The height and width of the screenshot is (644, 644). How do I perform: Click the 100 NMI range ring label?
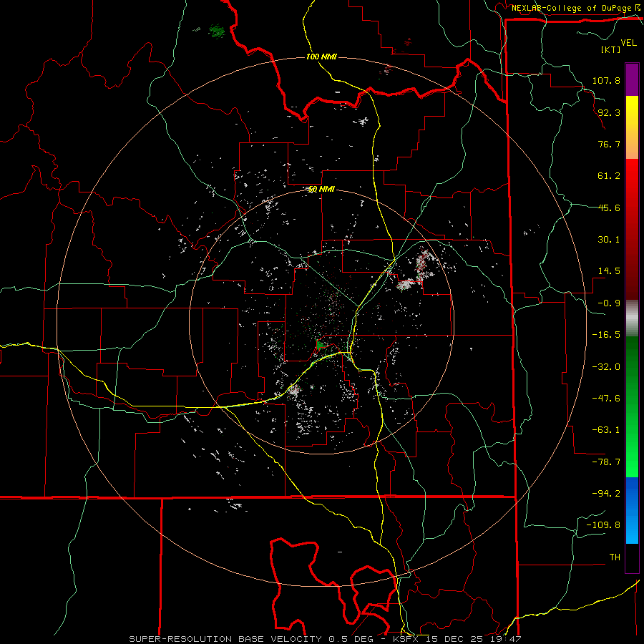321,57
